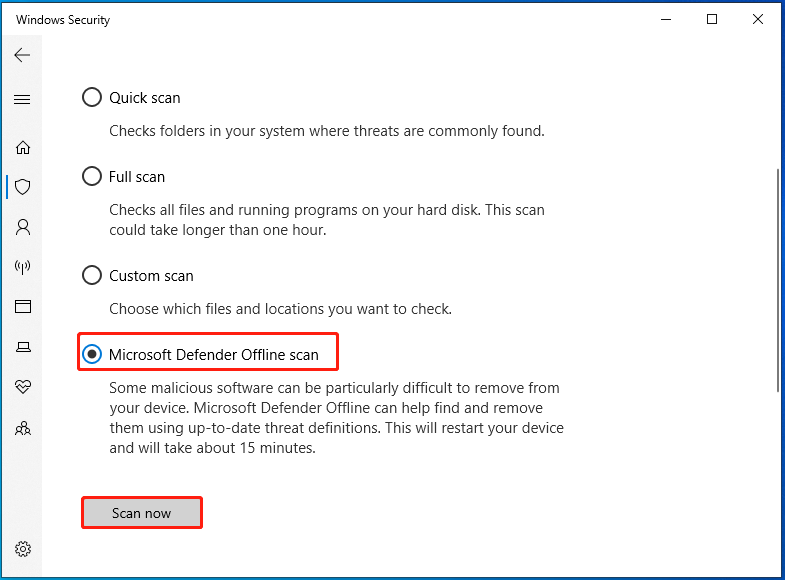
Task: Open Device security laptop icon
Action: 23,346
